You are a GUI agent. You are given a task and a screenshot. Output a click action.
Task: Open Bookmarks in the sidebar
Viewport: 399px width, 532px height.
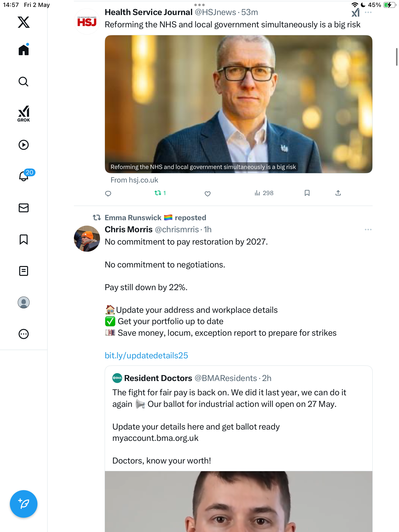(24, 239)
